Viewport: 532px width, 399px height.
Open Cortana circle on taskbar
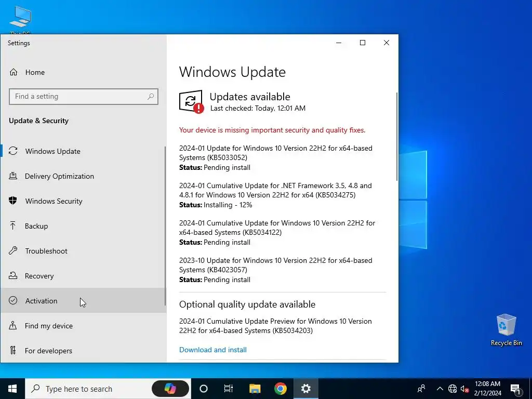pyautogui.click(x=204, y=389)
